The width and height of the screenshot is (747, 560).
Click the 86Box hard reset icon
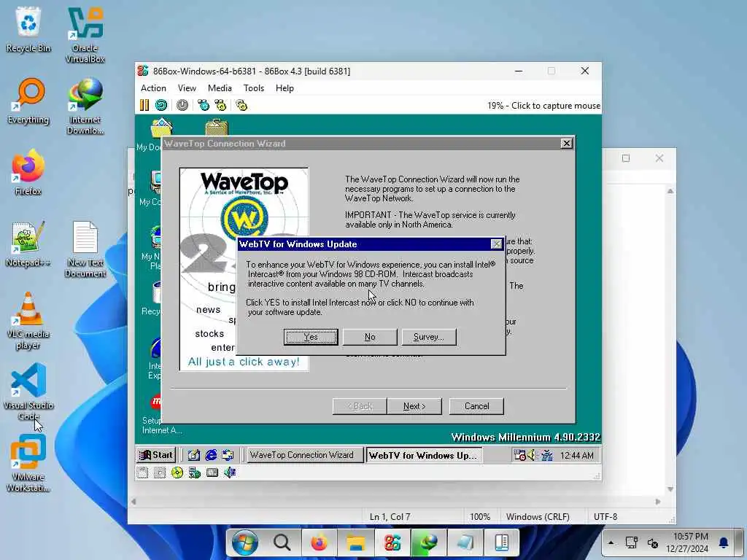(161, 105)
